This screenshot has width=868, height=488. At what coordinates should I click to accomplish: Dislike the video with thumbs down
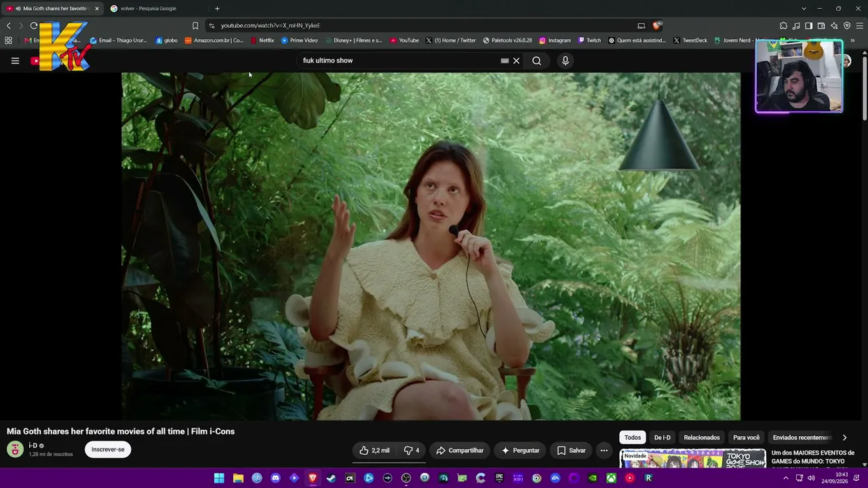(x=412, y=450)
